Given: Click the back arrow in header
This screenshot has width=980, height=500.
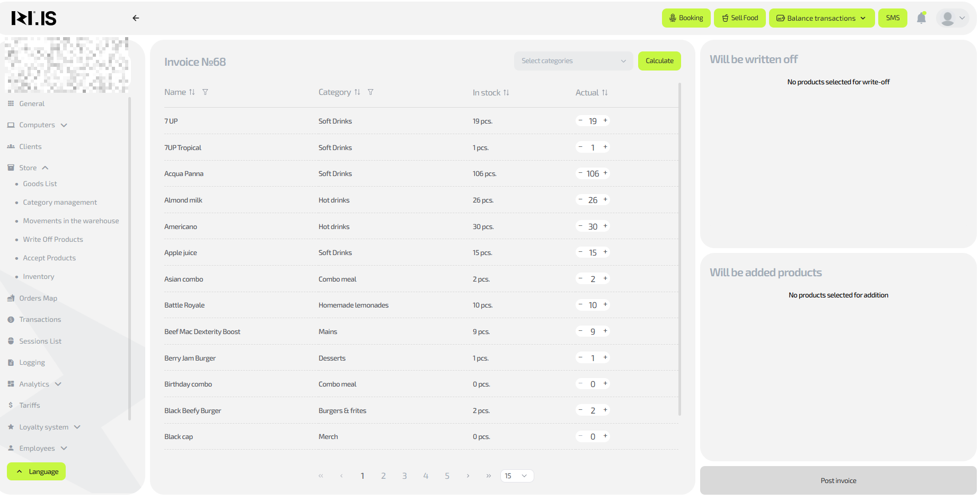Looking at the screenshot, I should pyautogui.click(x=136, y=18).
